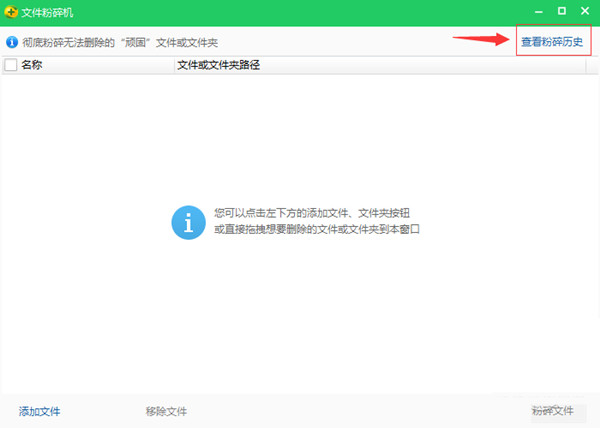Open the 查看粉碎历史 shred history link
The width and height of the screenshot is (600, 428).
click(552, 42)
